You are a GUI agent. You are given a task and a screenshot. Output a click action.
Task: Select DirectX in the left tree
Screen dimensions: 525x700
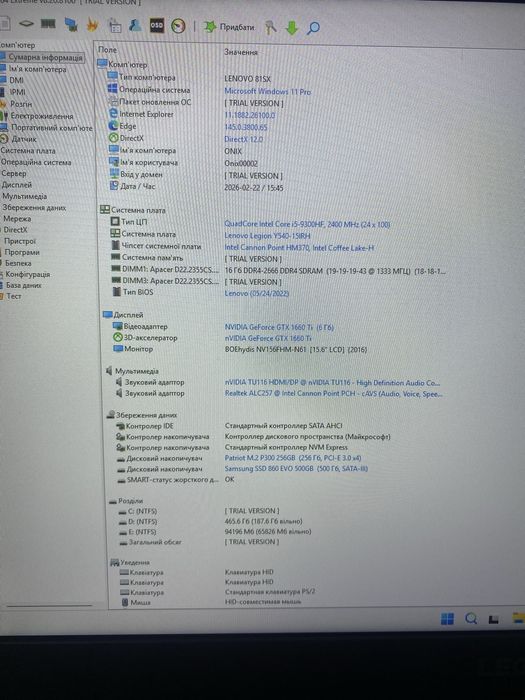(16, 230)
